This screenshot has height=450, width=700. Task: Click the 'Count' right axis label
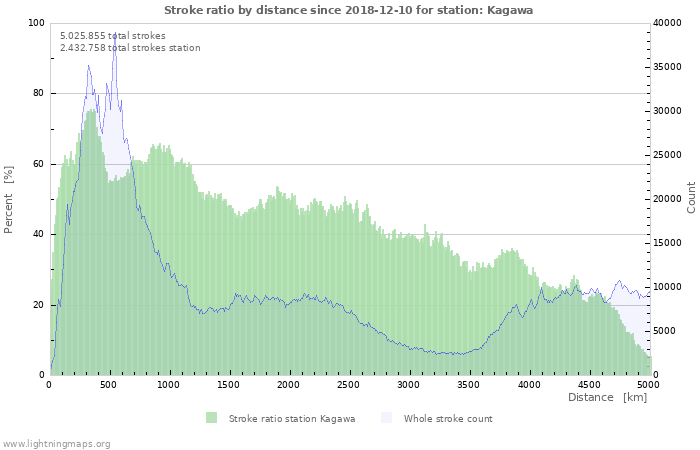[691, 197]
